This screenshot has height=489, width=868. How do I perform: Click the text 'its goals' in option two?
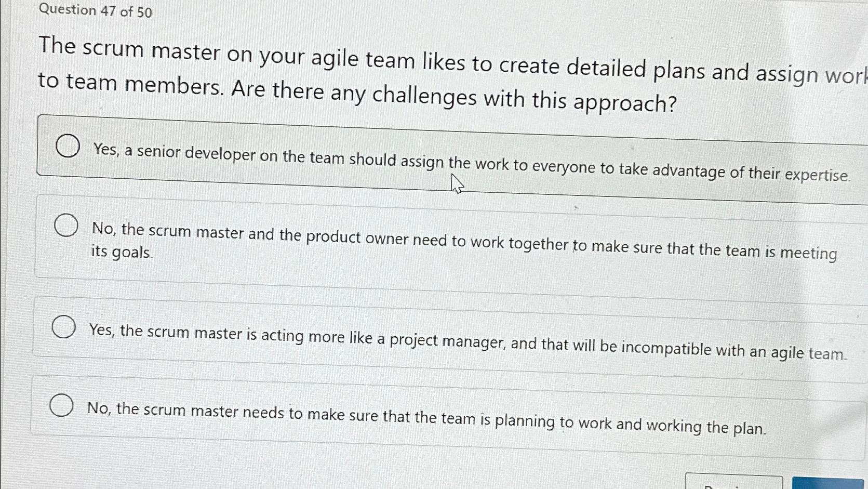[121, 253]
